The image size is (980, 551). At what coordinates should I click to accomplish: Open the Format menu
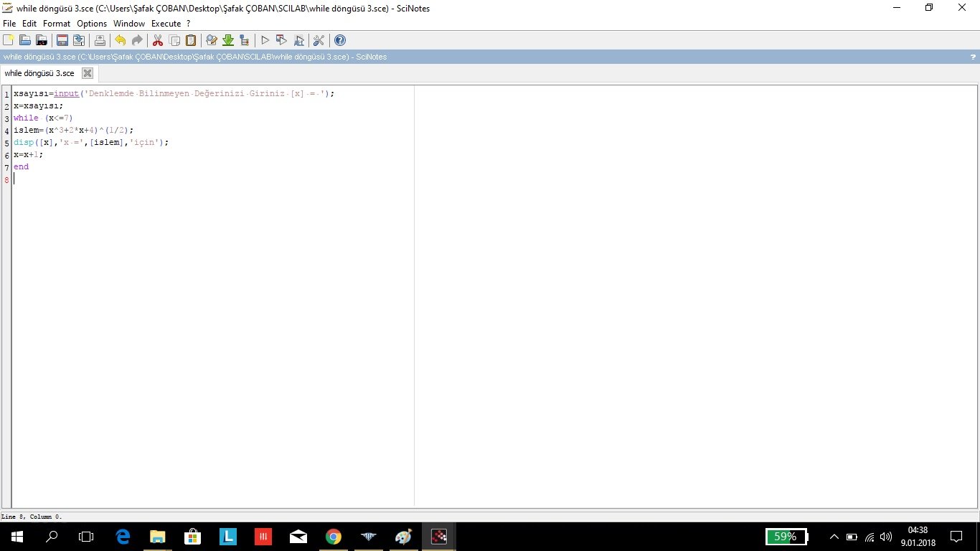[x=57, y=24]
